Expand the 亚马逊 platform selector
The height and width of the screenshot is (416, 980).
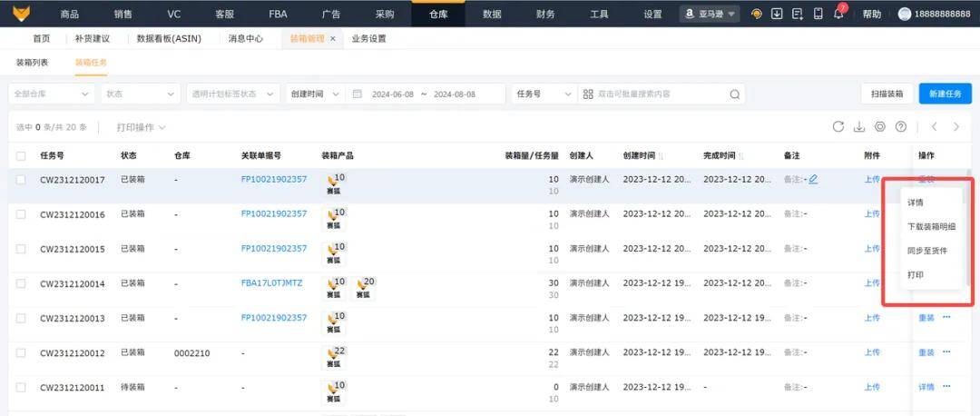pyautogui.click(x=710, y=14)
